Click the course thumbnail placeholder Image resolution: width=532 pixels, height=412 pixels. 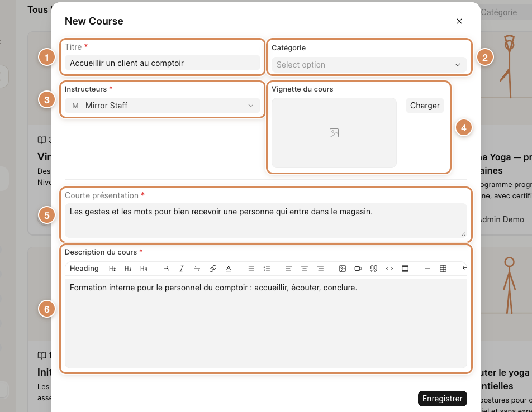pos(334,133)
